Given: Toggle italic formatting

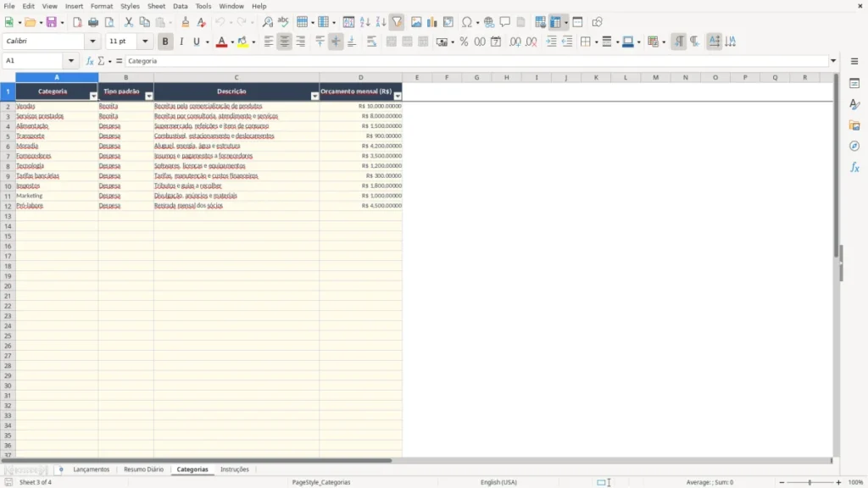Looking at the screenshot, I should (x=181, y=42).
